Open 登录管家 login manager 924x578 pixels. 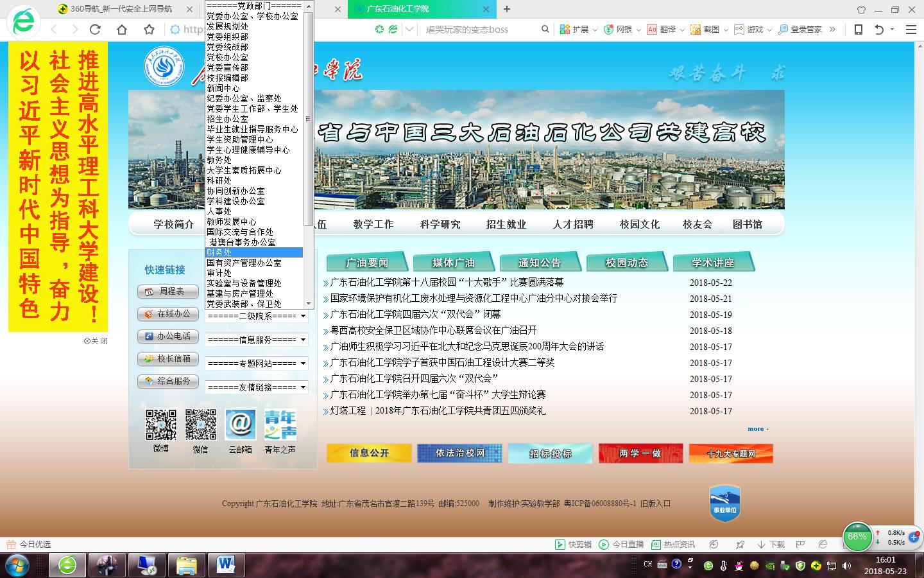800,29
